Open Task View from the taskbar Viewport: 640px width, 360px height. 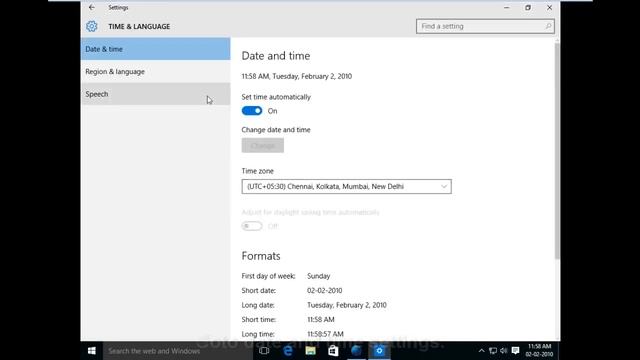pyautogui.click(x=264, y=351)
